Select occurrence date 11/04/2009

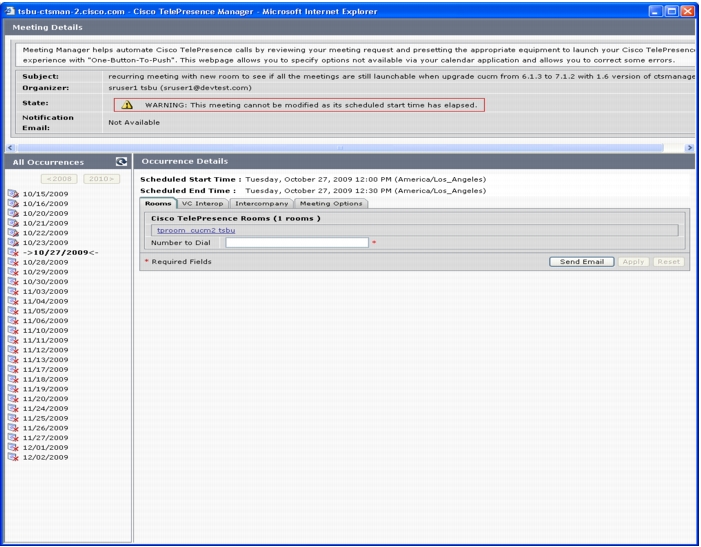coord(46,301)
